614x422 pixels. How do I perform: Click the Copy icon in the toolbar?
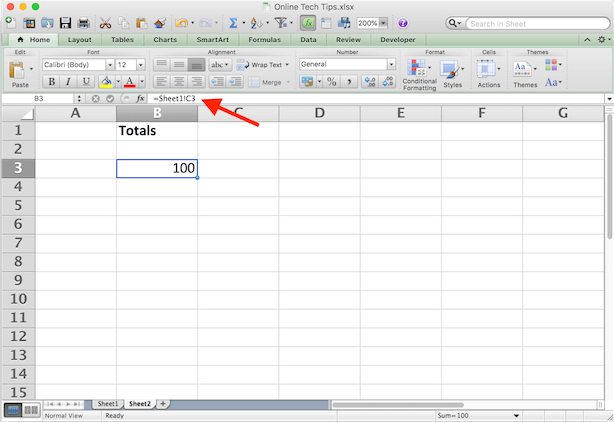coord(123,23)
